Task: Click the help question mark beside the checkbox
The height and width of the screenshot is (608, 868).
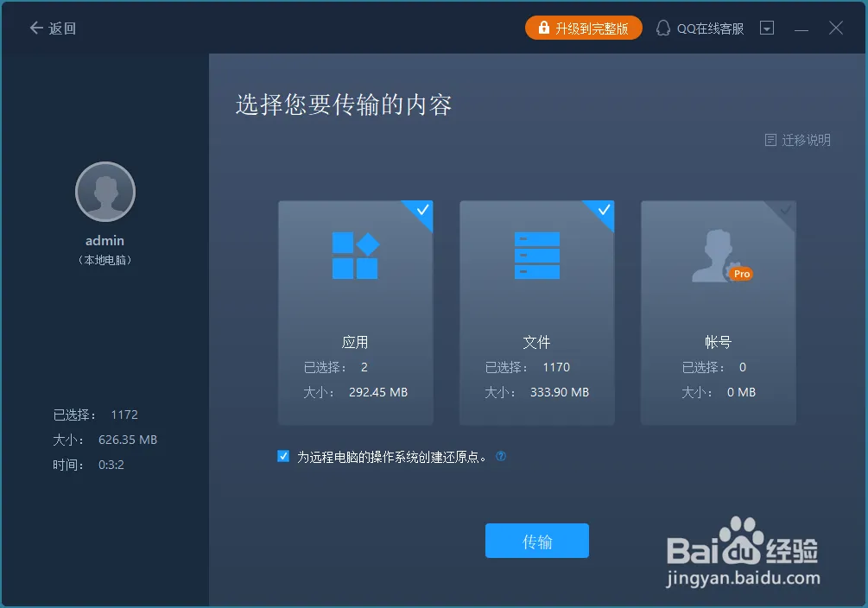Action: tap(501, 456)
